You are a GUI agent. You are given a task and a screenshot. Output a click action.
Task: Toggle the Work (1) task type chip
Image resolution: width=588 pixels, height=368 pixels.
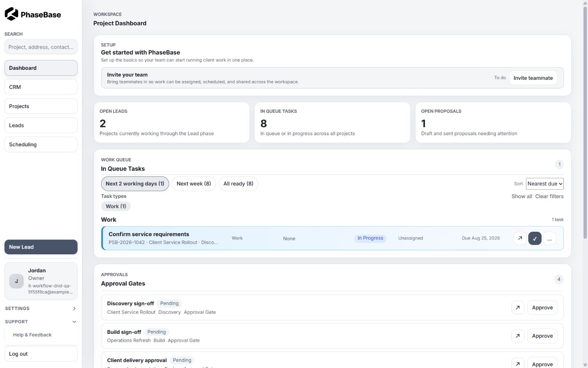[x=116, y=206]
